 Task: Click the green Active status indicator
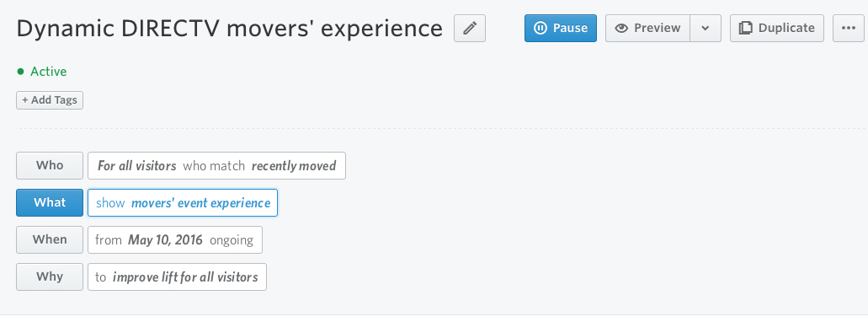coord(42,72)
